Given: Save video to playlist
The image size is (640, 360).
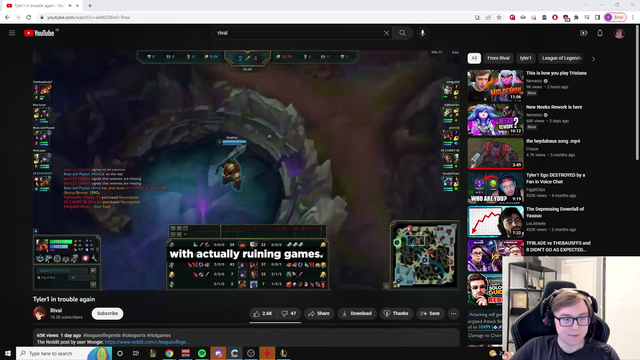Looking at the screenshot, I should point(430,313).
